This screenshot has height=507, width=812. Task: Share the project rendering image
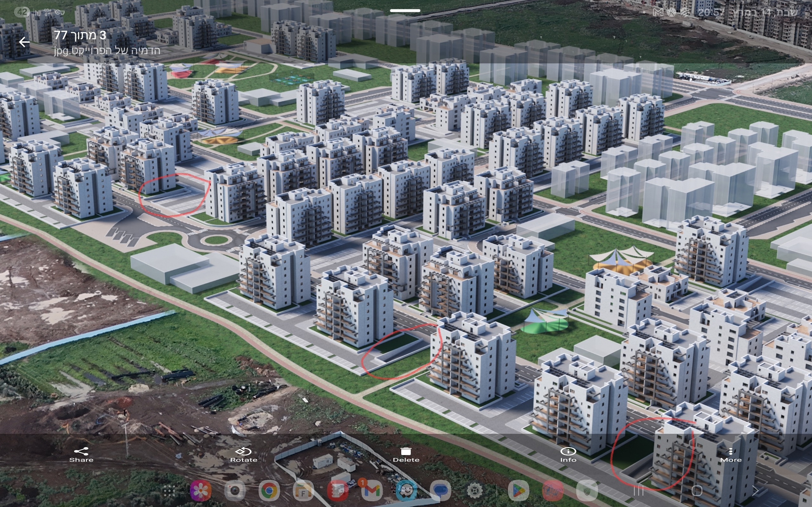pyautogui.click(x=81, y=454)
